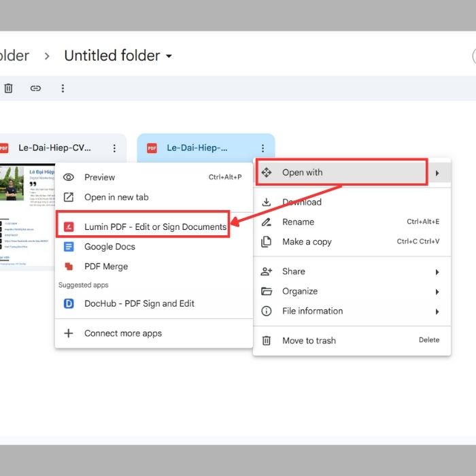This screenshot has height=476, width=476.
Task: Click the red Lumin PDF app icon
Action: (69, 226)
